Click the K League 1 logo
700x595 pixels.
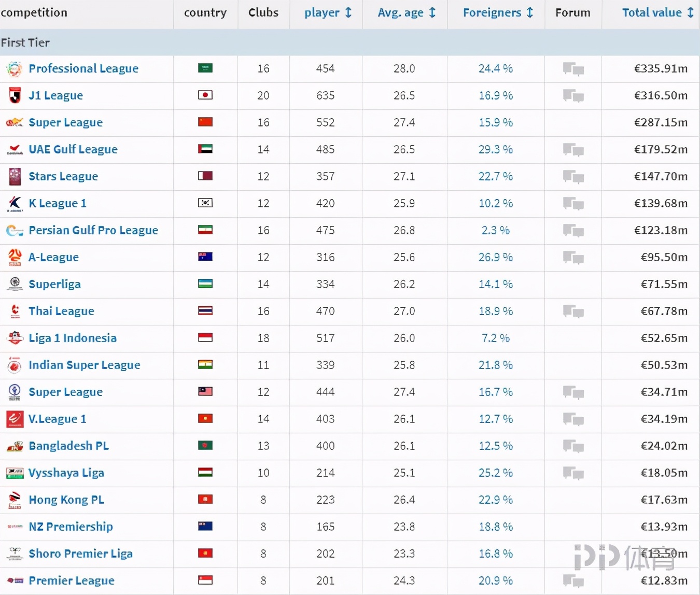[x=15, y=203]
